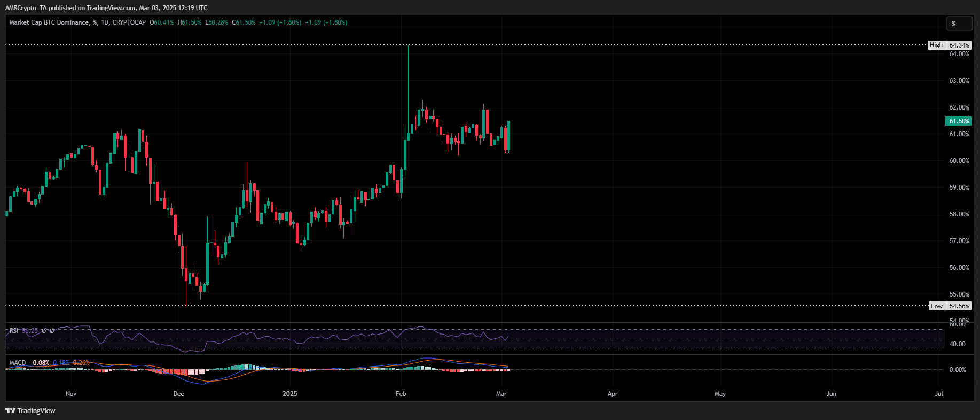Click the 55.00% tick on price scale
This screenshot has height=420, width=980.
point(959,294)
